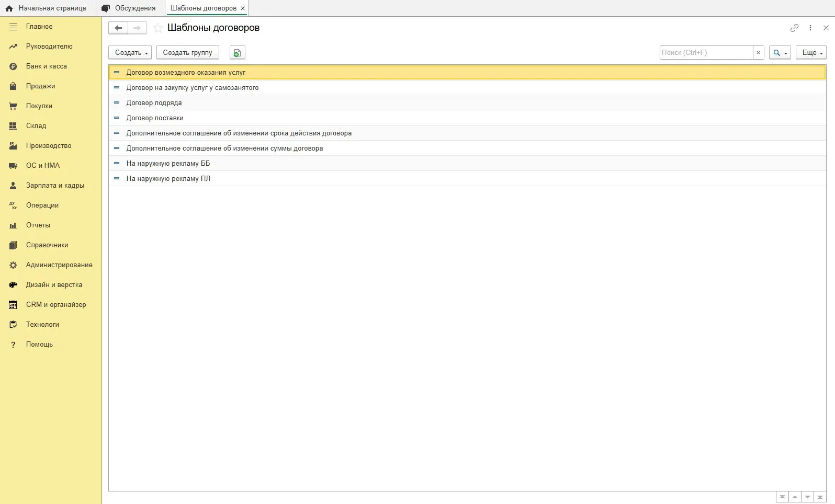This screenshot has width=835, height=504.
Task: Select the Договор на закупку услуг у самозанятого row
Action: point(467,88)
